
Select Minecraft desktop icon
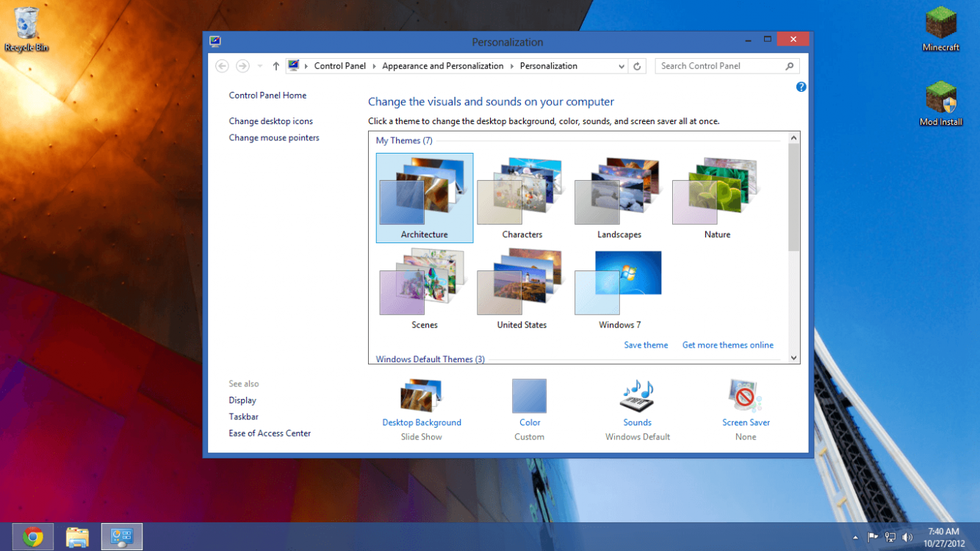click(x=941, y=29)
